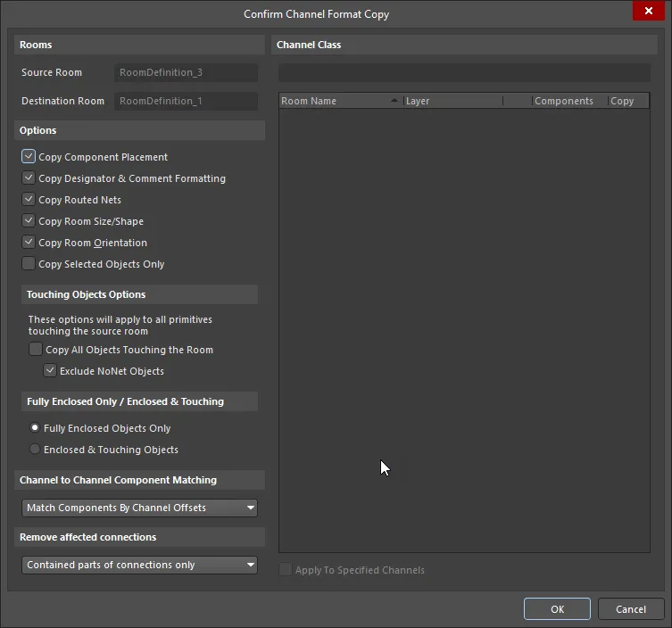Screen dimensions: 672x628
Task: Toggle Copy Component Placement checkbox
Action: [29, 156]
